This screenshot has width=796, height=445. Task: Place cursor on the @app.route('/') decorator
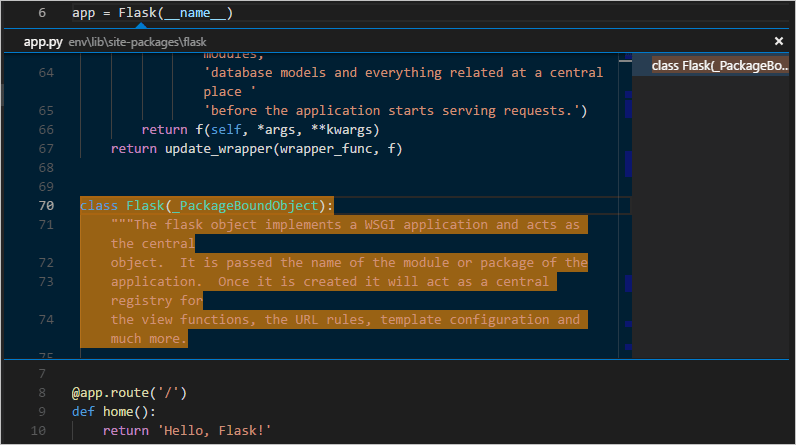coord(129,393)
